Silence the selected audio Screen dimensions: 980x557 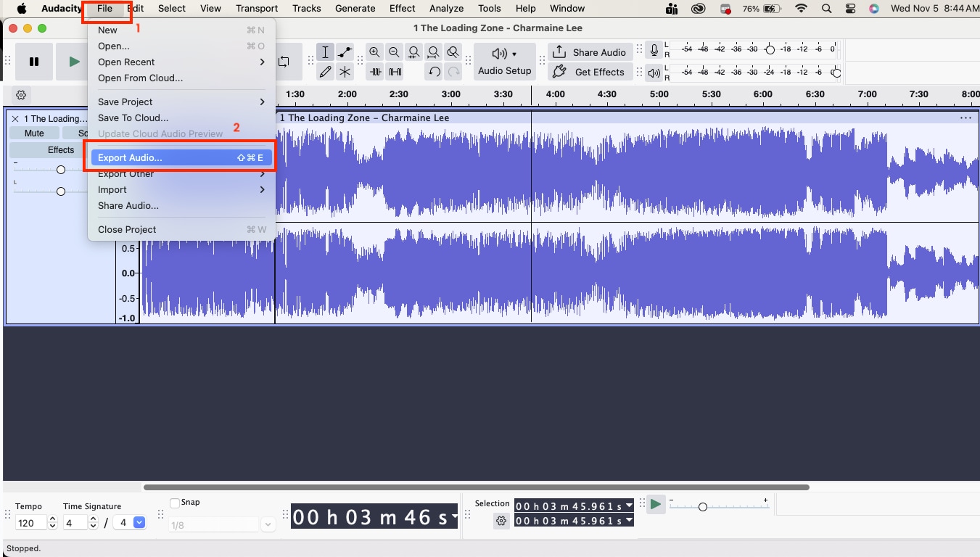coord(395,71)
